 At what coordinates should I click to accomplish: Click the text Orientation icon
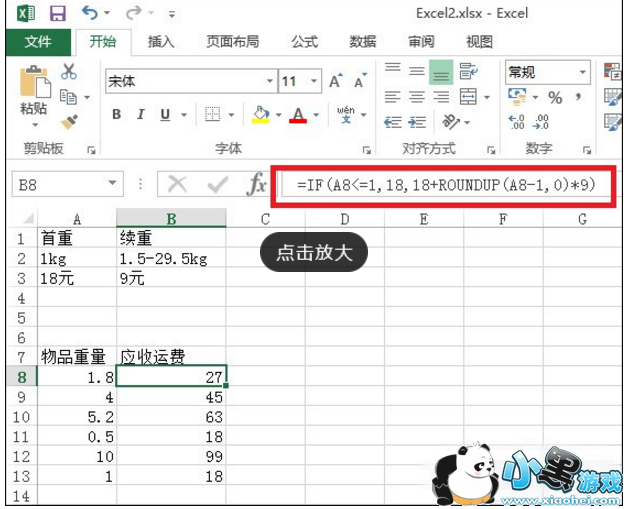tap(451, 122)
